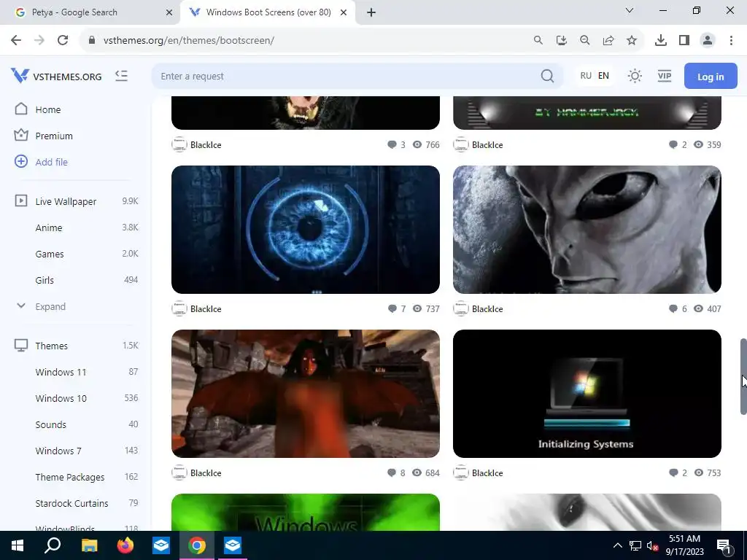Open the Initializing Systems boot screen thumbnail
Screen dimensions: 747x560
(x=587, y=393)
